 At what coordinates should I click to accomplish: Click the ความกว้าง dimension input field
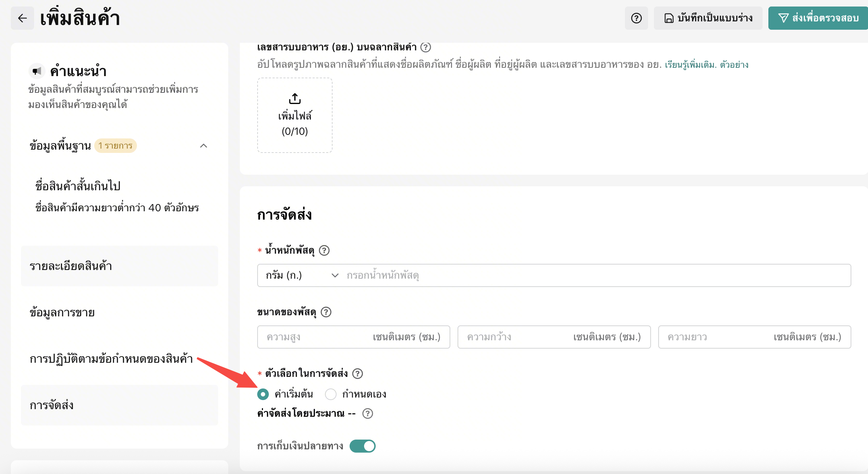554,337
